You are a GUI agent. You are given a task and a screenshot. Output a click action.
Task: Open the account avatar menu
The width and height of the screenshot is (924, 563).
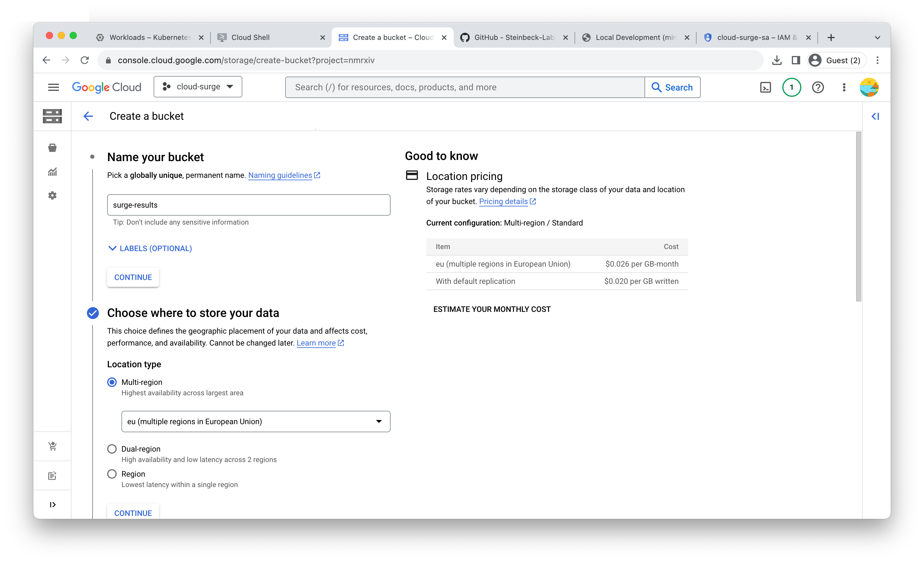click(869, 88)
